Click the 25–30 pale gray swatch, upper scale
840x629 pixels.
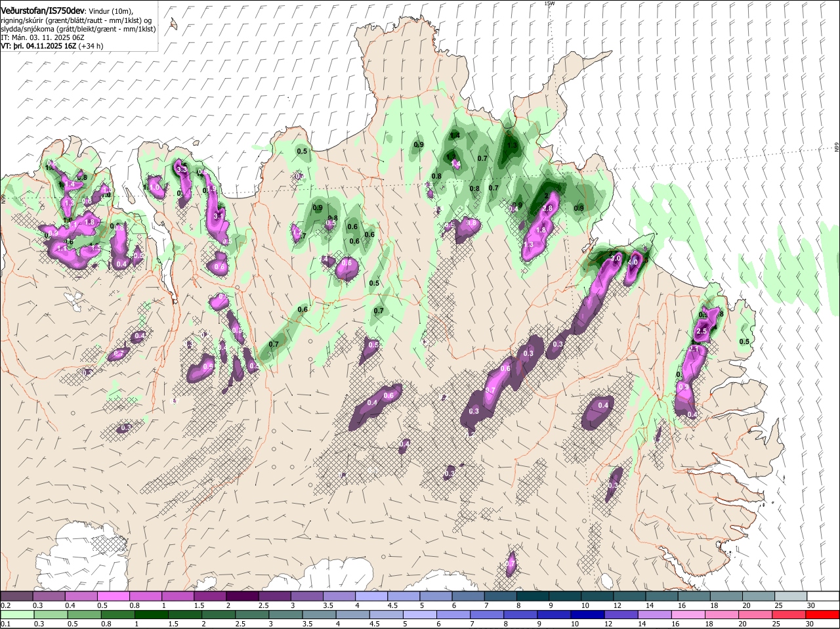click(791, 596)
